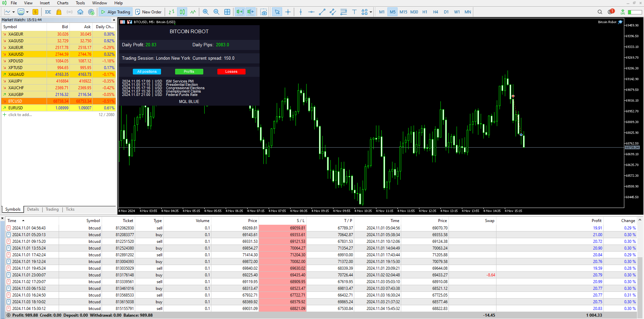Switch to the Details tab
This screenshot has height=319, width=644.
coord(33,209)
